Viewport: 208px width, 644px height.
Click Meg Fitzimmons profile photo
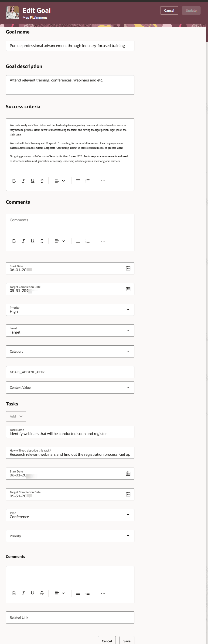(12, 13)
